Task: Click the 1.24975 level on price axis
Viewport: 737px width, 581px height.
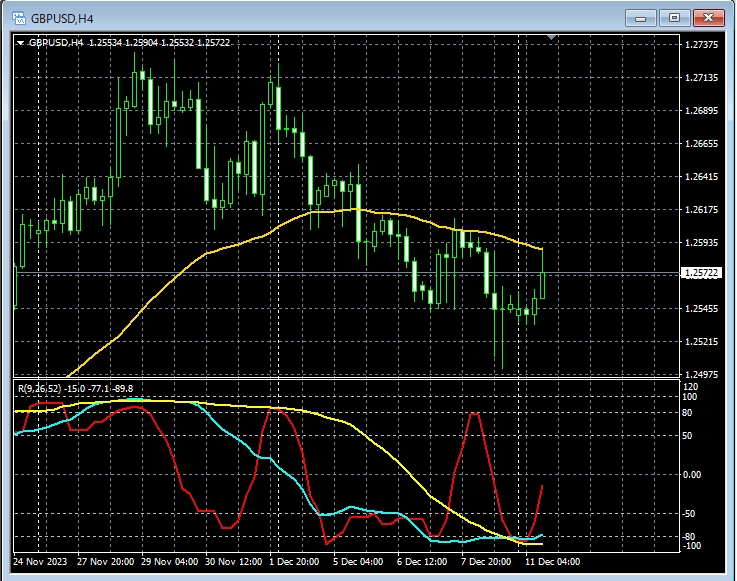Action: (700, 374)
